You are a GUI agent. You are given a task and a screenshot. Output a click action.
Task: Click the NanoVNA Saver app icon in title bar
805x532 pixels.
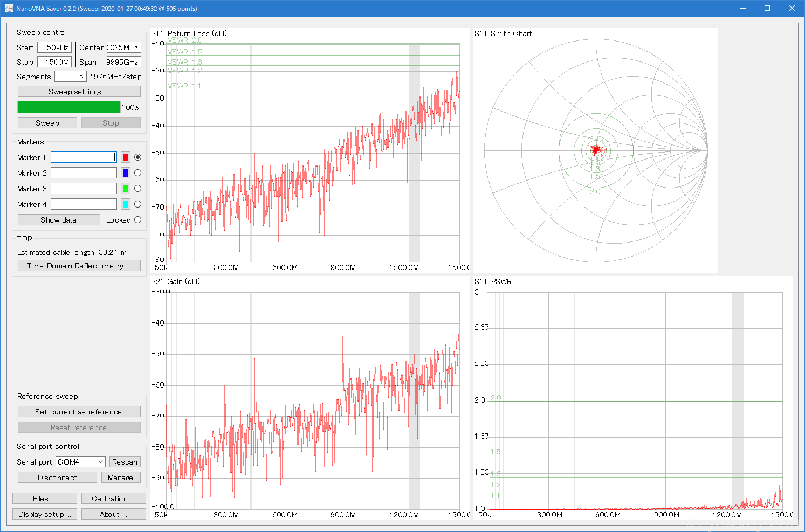9,8
